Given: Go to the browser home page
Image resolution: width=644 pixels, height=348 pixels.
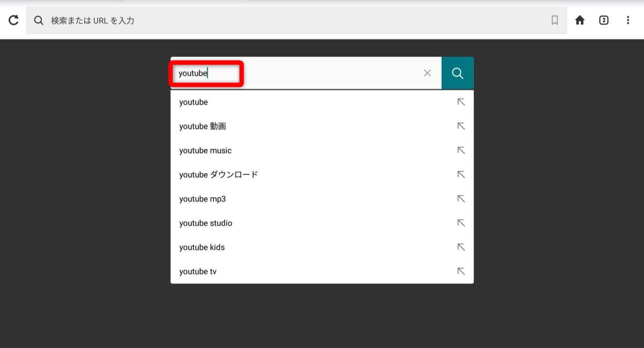Looking at the screenshot, I should coord(580,20).
